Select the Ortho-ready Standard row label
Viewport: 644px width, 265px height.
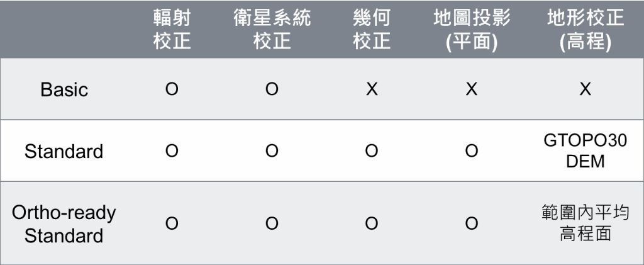(64, 224)
